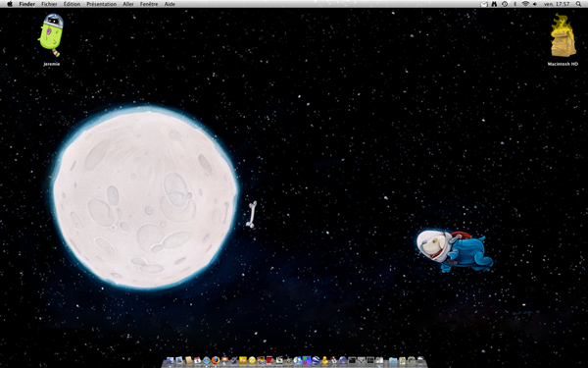This screenshot has height=368, width=588.
Task: Open the yellow ball Dock icon
Action: (x=252, y=360)
